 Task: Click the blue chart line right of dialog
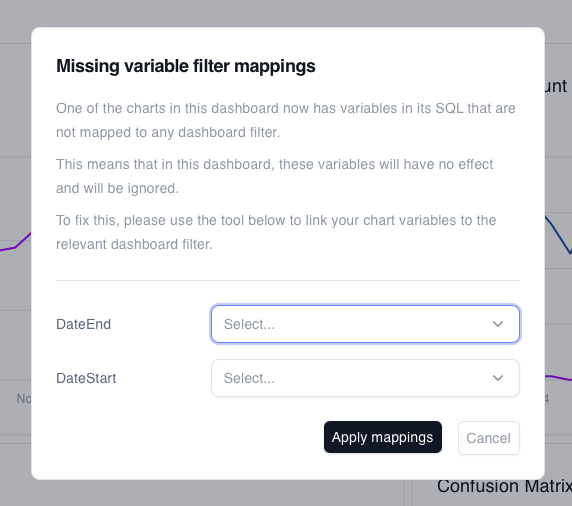pos(559,235)
